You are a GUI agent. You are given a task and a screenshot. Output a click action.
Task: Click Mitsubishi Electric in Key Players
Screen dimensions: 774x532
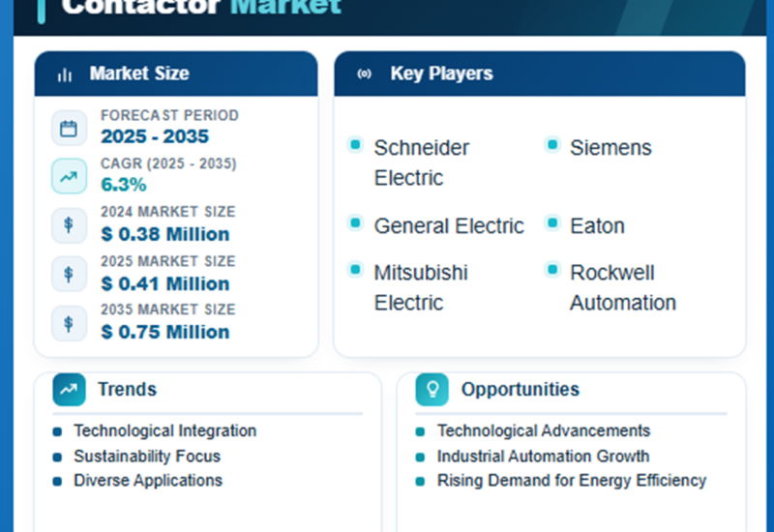tap(421, 287)
